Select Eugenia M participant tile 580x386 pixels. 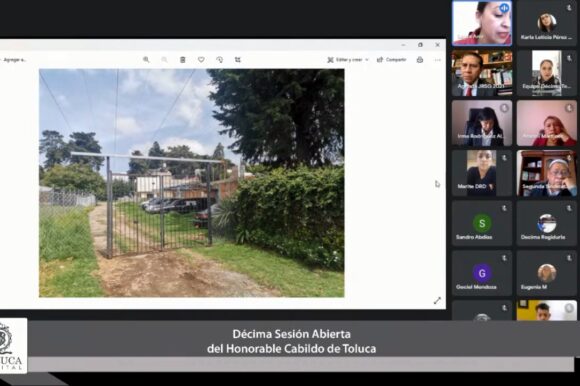547,273
